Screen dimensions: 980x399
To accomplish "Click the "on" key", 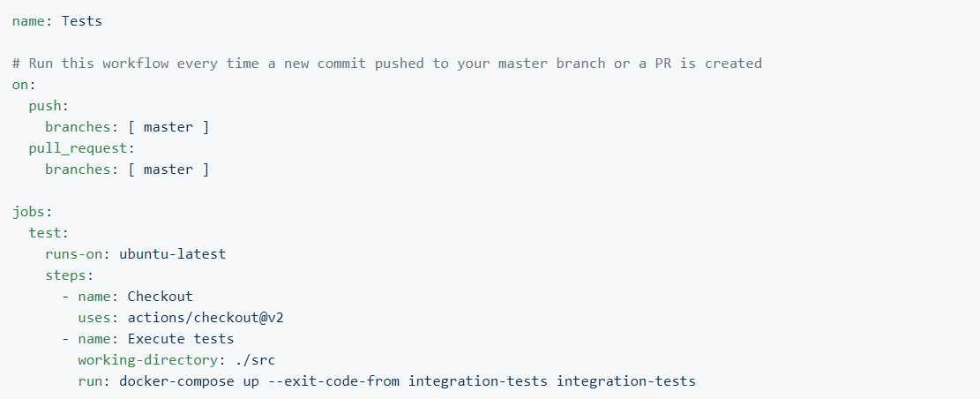I will tap(20, 84).
